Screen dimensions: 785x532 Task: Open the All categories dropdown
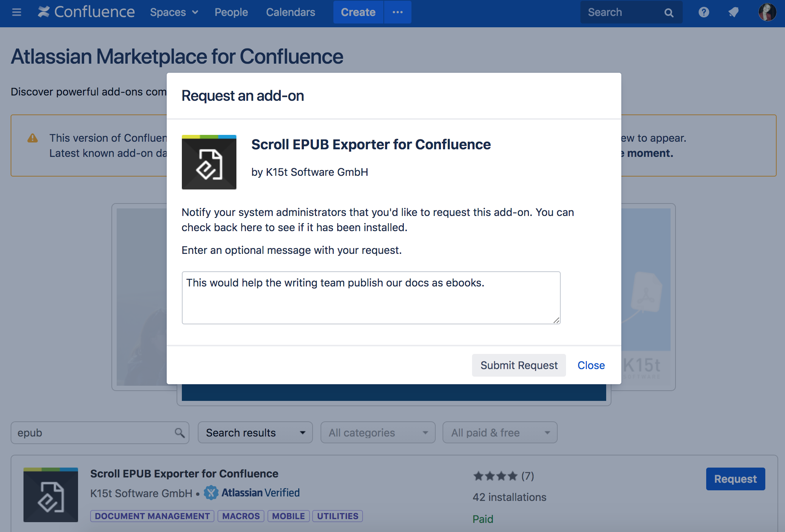tap(378, 433)
